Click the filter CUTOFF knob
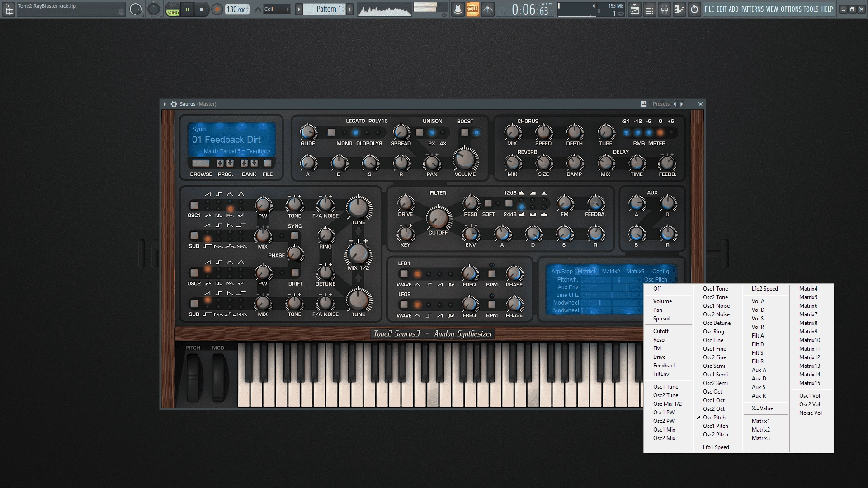This screenshot has width=868, height=488. [438, 218]
